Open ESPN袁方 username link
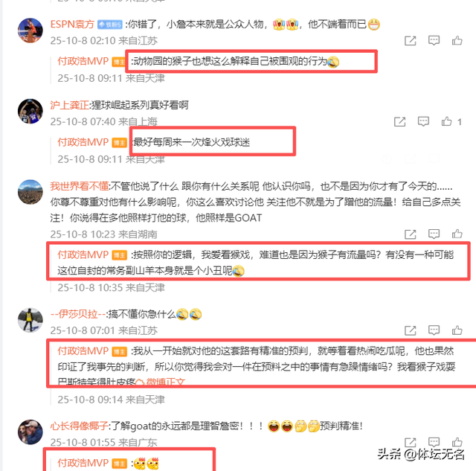The height and width of the screenshot is (471, 476). click(x=72, y=25)
